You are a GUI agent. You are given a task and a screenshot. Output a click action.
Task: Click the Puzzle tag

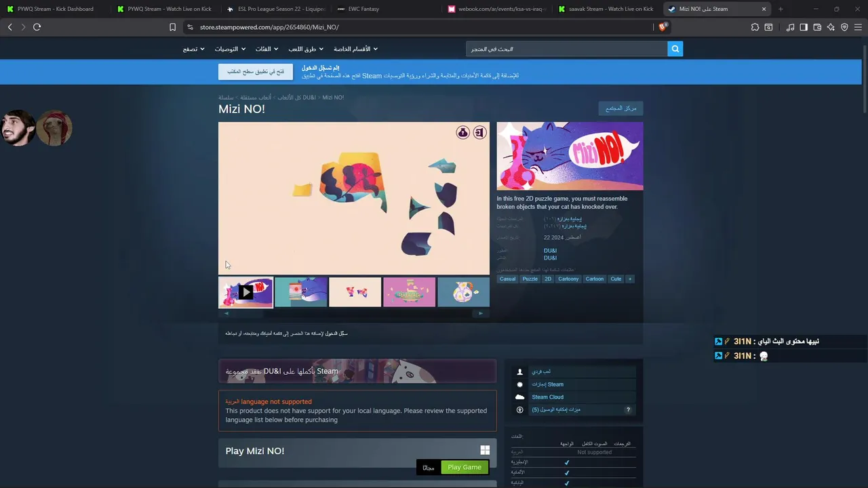pyautogui.click(x=530, y=279)
